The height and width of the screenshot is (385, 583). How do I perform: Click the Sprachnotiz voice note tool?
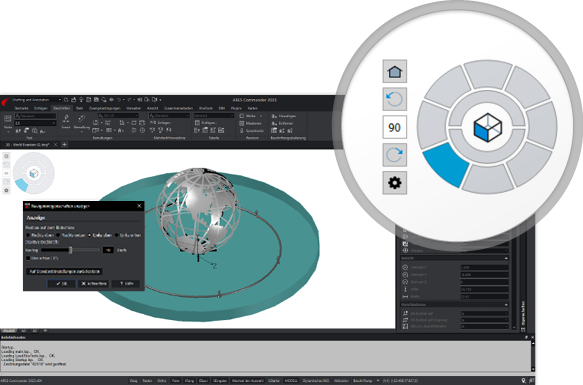251,131
